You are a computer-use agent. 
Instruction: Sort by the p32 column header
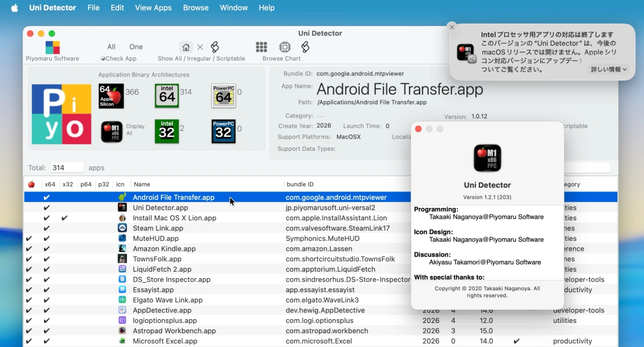[x=104, y=185]
